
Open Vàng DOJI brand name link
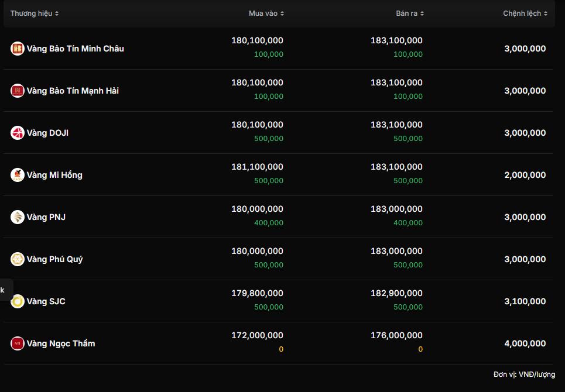coord(47,133)
